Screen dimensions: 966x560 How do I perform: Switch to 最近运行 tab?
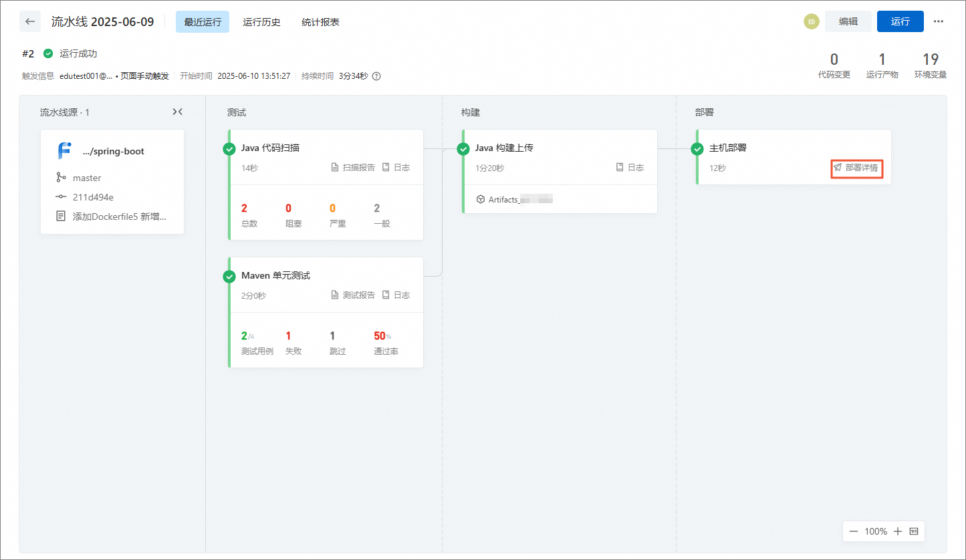click(203, 21)
